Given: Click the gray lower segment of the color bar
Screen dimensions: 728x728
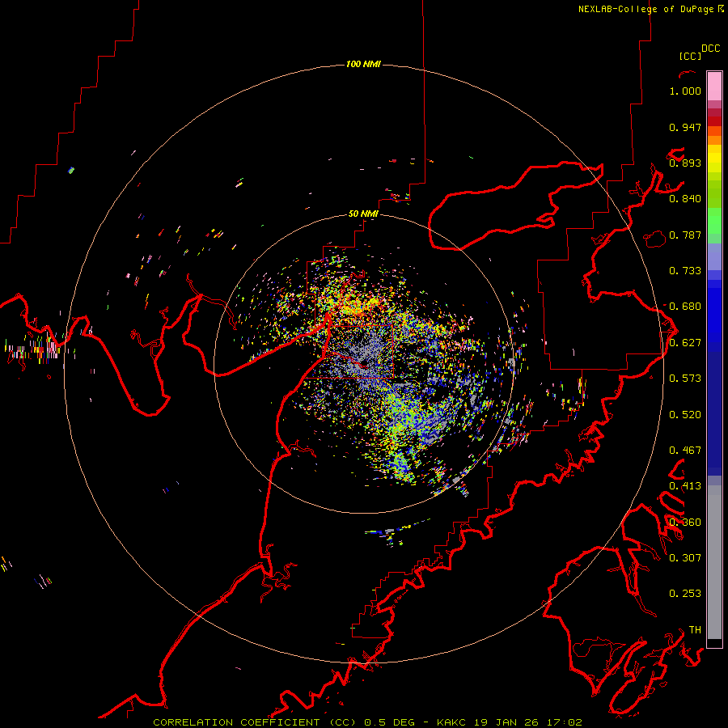Looking at the screenshot, I should [714, 562].
